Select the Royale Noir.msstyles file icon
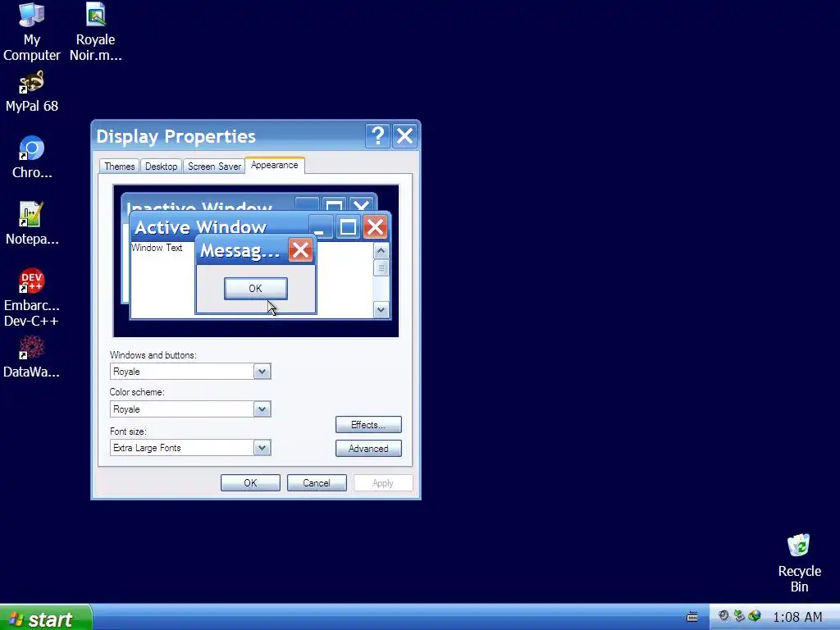The width and height of the screenshot is (840, 630). (x=95, y=32)
